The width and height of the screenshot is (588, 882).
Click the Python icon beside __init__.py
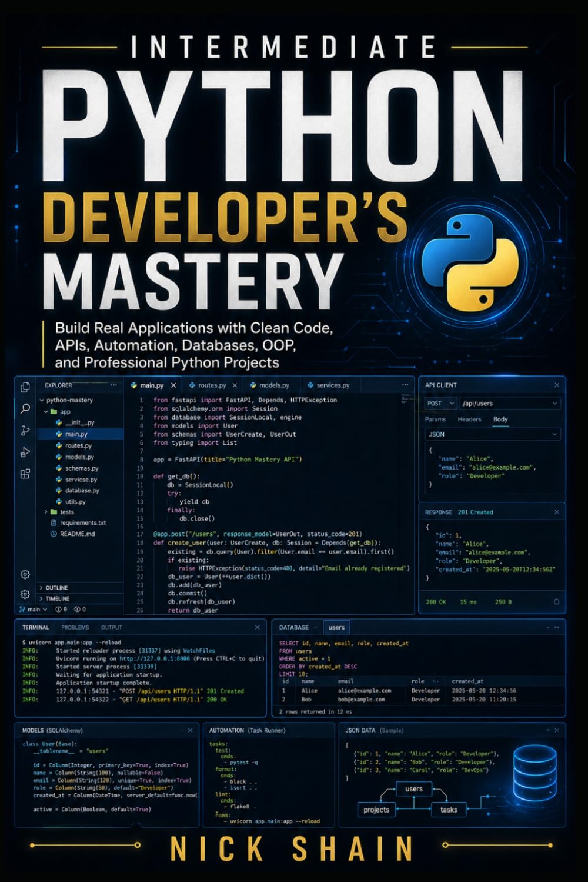click(x=59, y=422)
